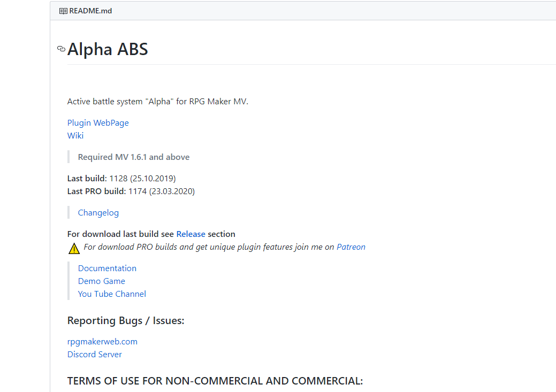Viewport: 556px width, 392px height.
Task: Go to the Release section link
Action: coord(191,234)
